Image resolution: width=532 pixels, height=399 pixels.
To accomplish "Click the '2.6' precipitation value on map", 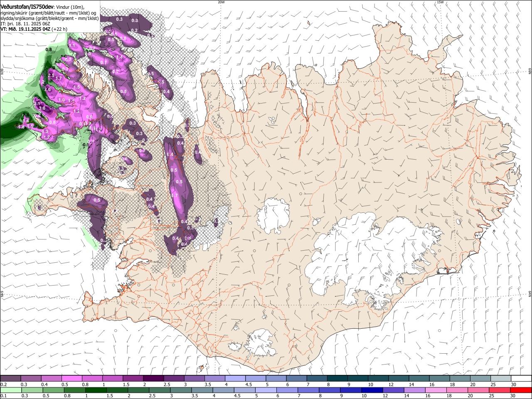I will [x=47, y=89].
